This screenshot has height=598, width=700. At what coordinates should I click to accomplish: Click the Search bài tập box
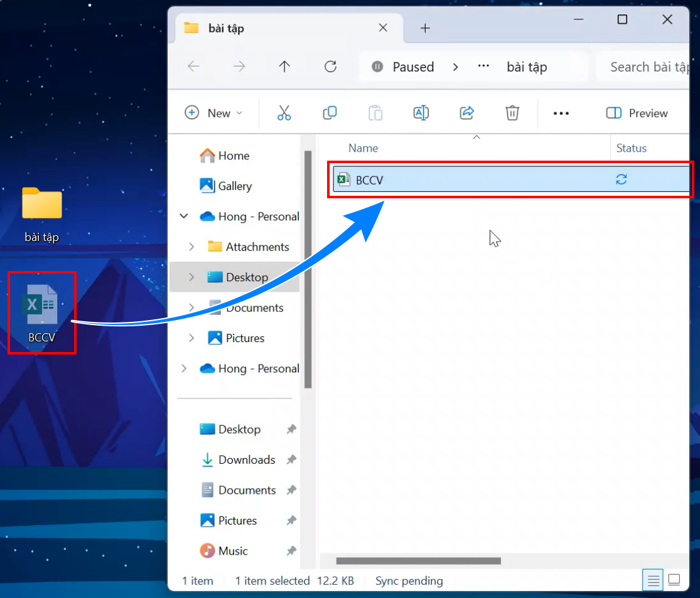(647, 67)
